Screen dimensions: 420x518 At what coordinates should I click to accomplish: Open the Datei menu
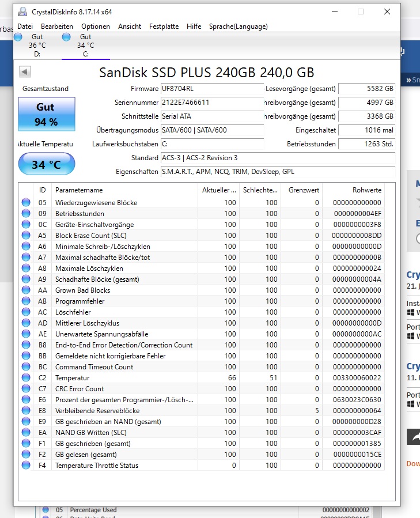tap(25, 27)
